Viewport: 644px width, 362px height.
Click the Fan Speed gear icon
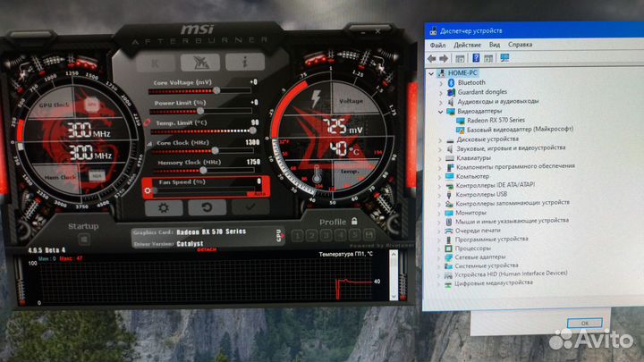coord(148,190)
